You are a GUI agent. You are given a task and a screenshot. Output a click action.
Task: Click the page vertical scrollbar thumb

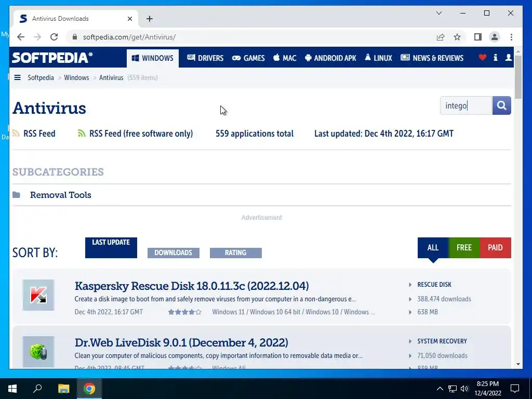point(518,77)
